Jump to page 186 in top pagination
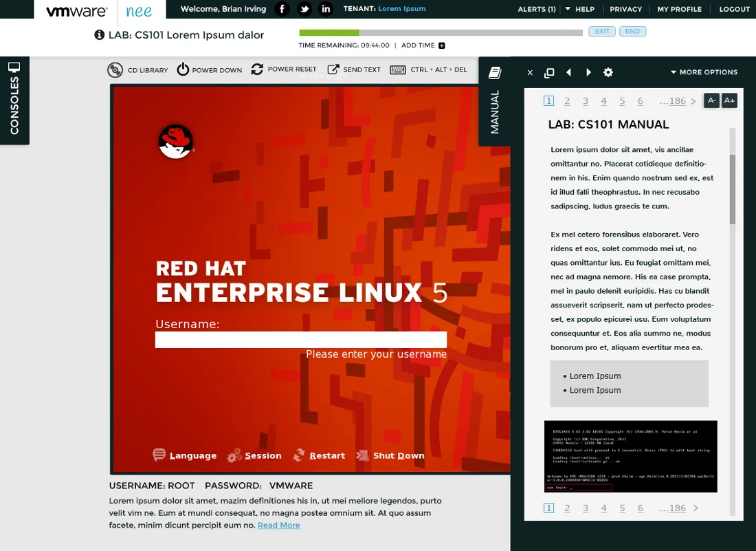 (677, 101)
